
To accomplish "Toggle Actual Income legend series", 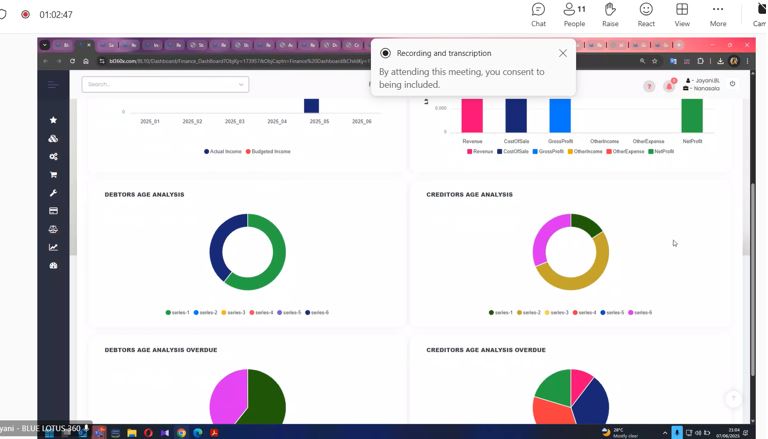I will [223, 151].
